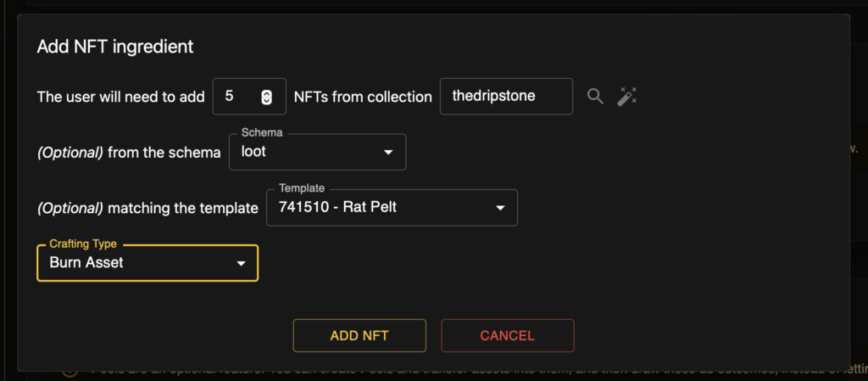This screenshot has height=381, width=868.
Task: Increase NFT quantity with the up arrow
Action: (x=267, y=93)
